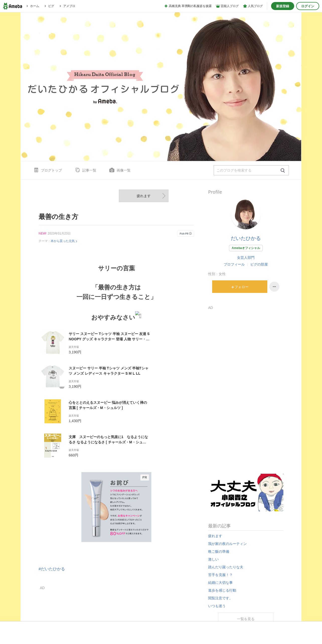The width and height of the screenshot is (322, 644).
Task: Open the ホーム header link
Action: tap(34, 6)
